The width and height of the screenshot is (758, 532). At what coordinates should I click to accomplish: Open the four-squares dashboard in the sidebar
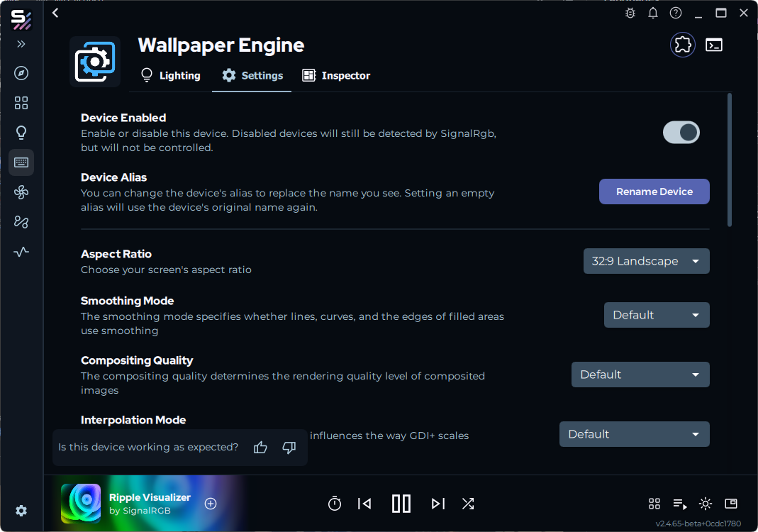pyautogui.click(x=21, y=103)
